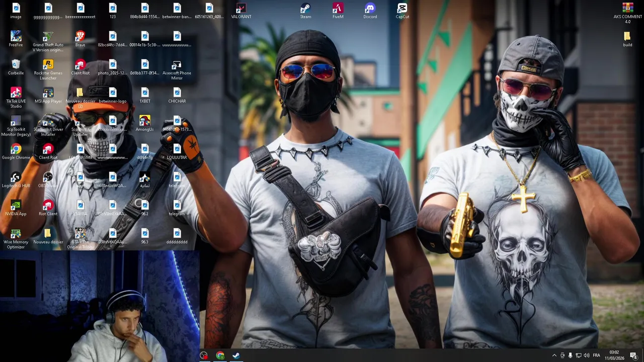Viewport: 644px width, 362px height.
Task: Select the LOUUUTAR image file
Action: [x=177, y=152]
